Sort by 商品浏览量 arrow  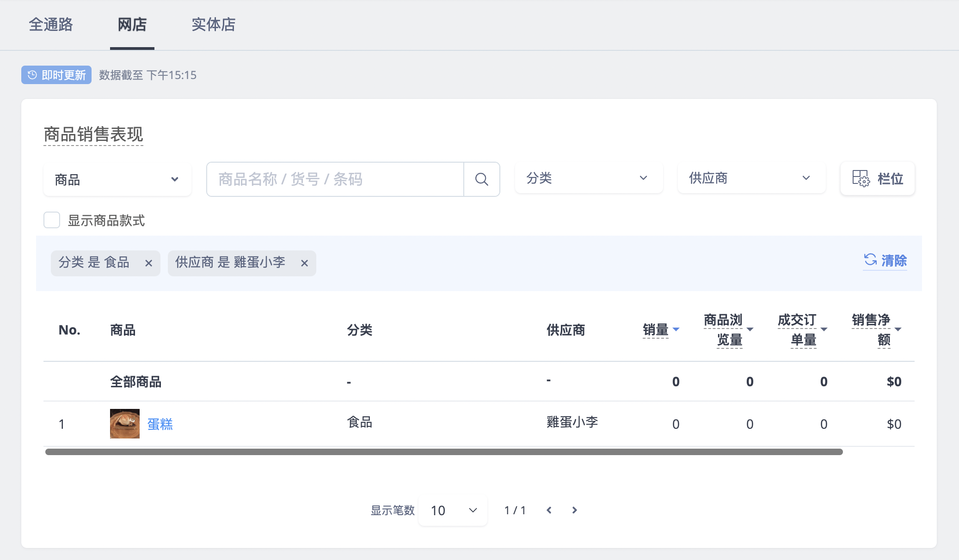pyautogui.click(x=750, y=329)
